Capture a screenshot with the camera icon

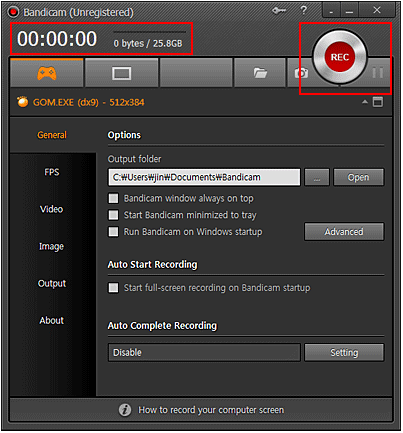pos(301,73)
